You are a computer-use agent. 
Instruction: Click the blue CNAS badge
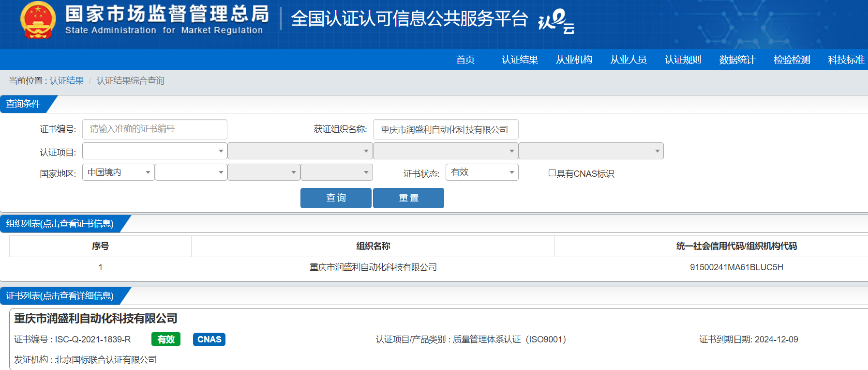[x=209, y=339]
